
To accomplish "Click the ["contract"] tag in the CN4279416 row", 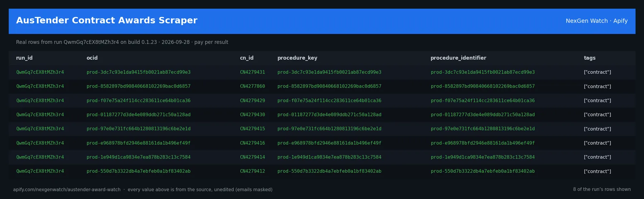I will point(597,143).
